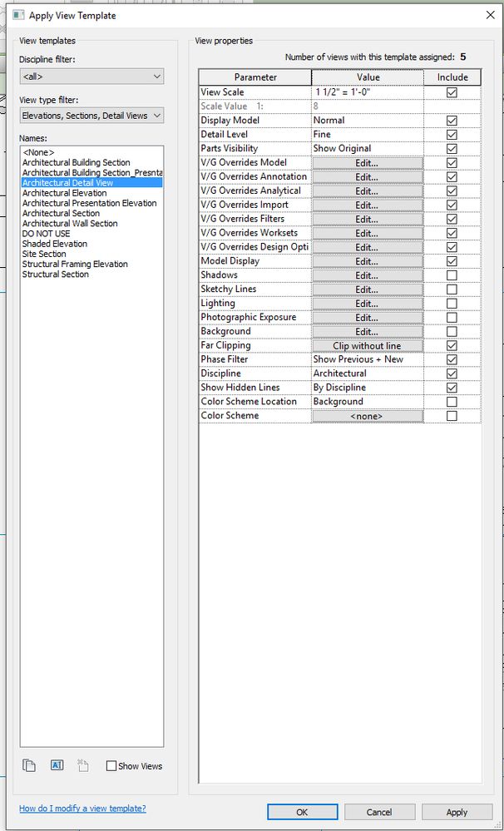Screen dimensions: 504x831
Task: Expand the View type filter dropdown
Action: point(91,116)
